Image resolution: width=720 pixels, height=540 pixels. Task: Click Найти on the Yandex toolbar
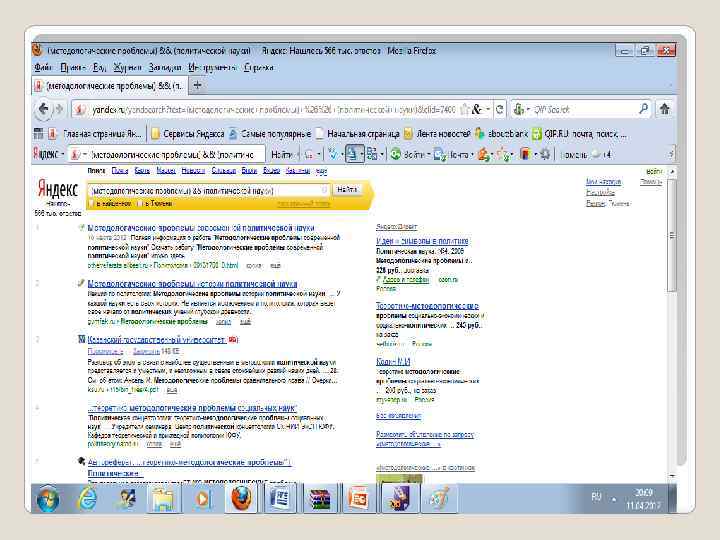click(x=281, y=155)
